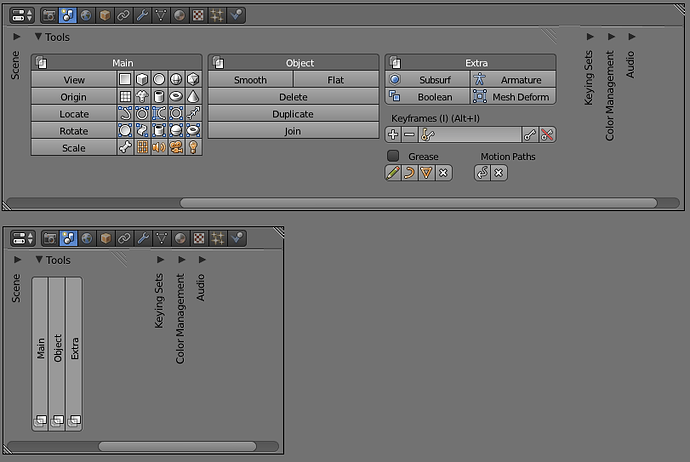Remove keying set with minus button
The width and height of the screenshot is (690, 462).
[x=410, y=135]
